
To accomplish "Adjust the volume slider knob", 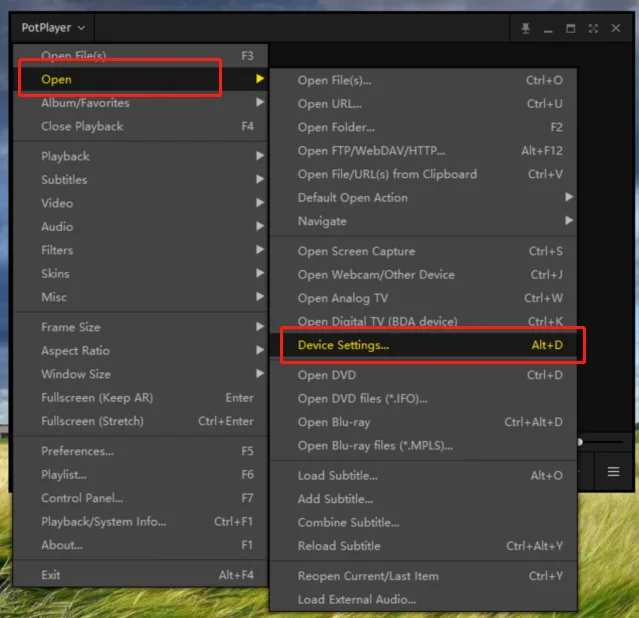I will tap(580, 442).
